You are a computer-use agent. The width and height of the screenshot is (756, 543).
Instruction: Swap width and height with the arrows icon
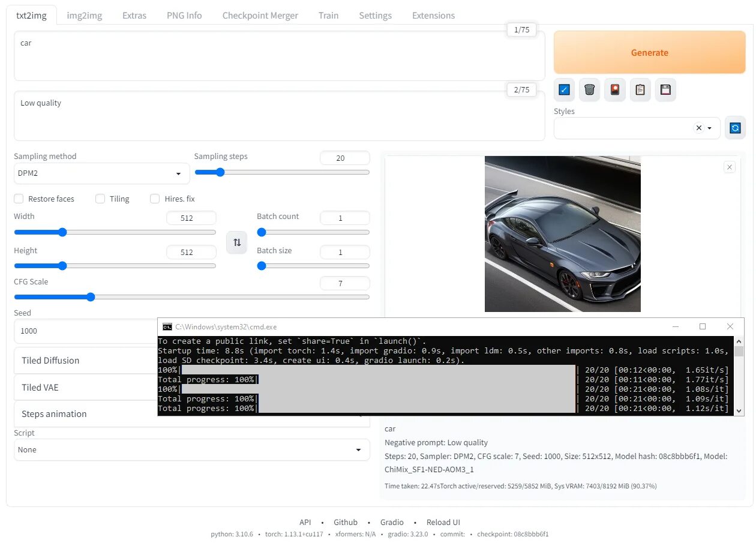[x=236, y=242]
